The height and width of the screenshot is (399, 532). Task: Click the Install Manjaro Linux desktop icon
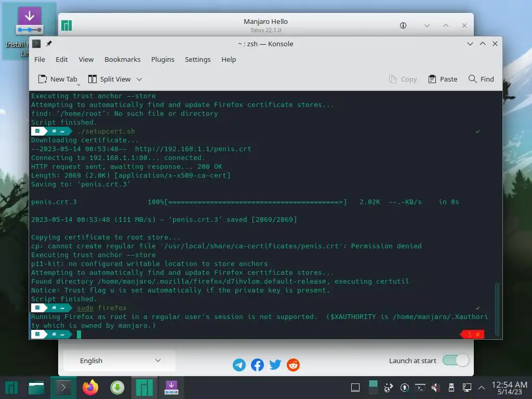(x=29, y=31)
